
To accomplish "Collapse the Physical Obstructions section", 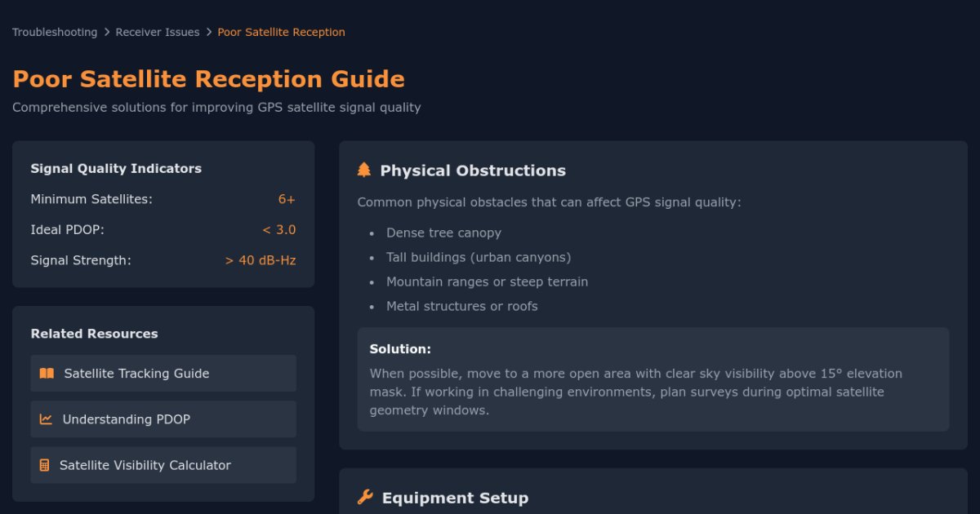I will click(x=474, y=171).
